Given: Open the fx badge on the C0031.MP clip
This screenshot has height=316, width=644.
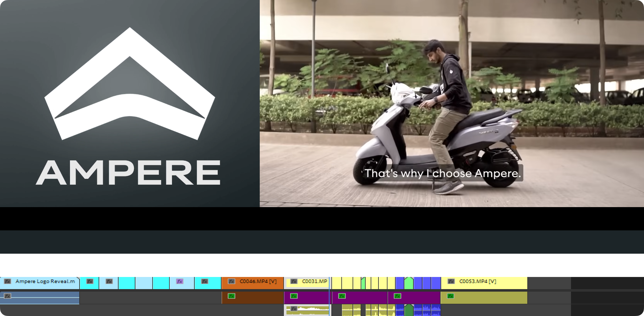Looking at the screenshot, I should tap(294, 281).
